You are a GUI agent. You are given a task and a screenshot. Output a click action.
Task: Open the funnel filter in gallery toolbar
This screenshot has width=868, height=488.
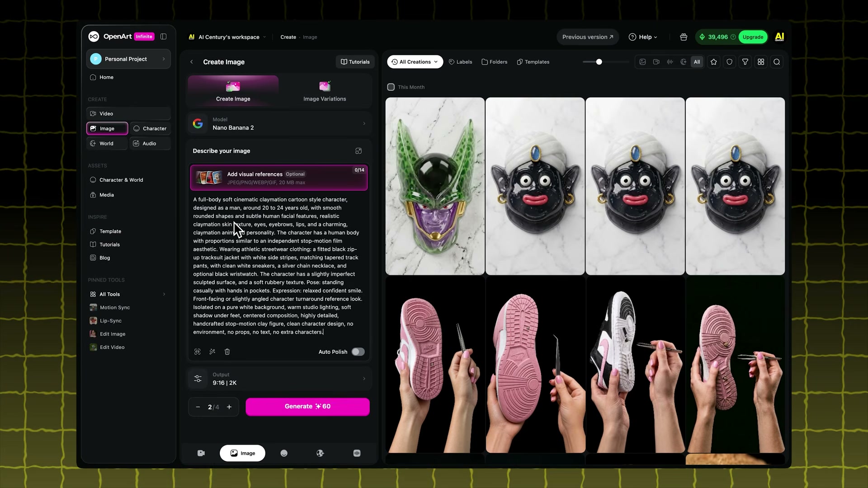(745, 62)
